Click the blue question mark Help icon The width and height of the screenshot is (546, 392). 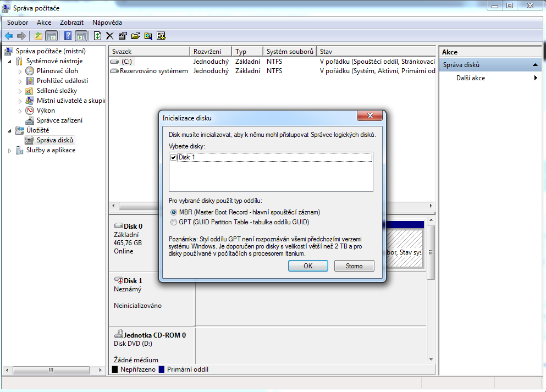tap(68, 36)
